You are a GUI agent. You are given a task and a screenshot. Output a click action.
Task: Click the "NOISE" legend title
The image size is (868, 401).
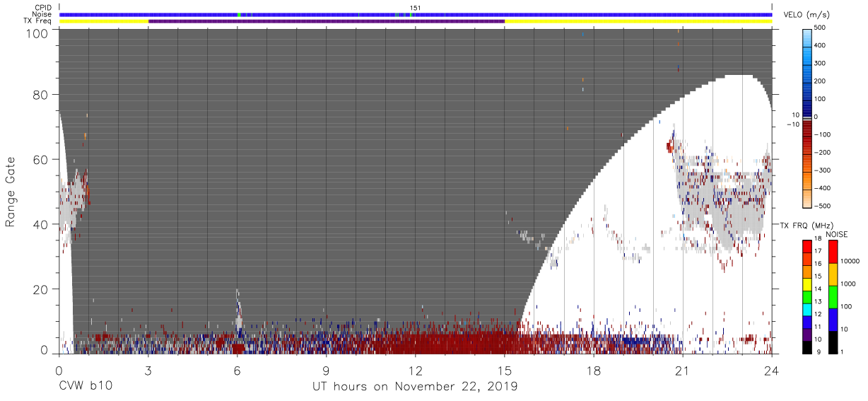point(837,234)
